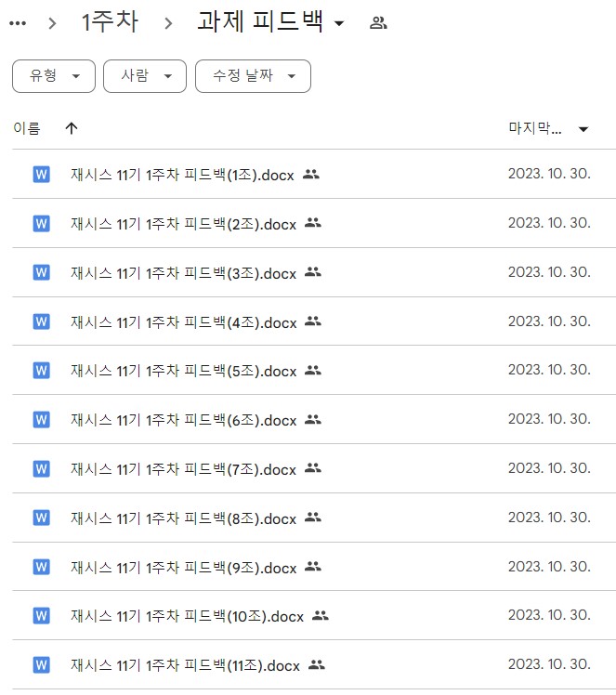Click the shared folder icon beside 과제 피드백
Screen dimensions: 616x695
click(378, 23)
